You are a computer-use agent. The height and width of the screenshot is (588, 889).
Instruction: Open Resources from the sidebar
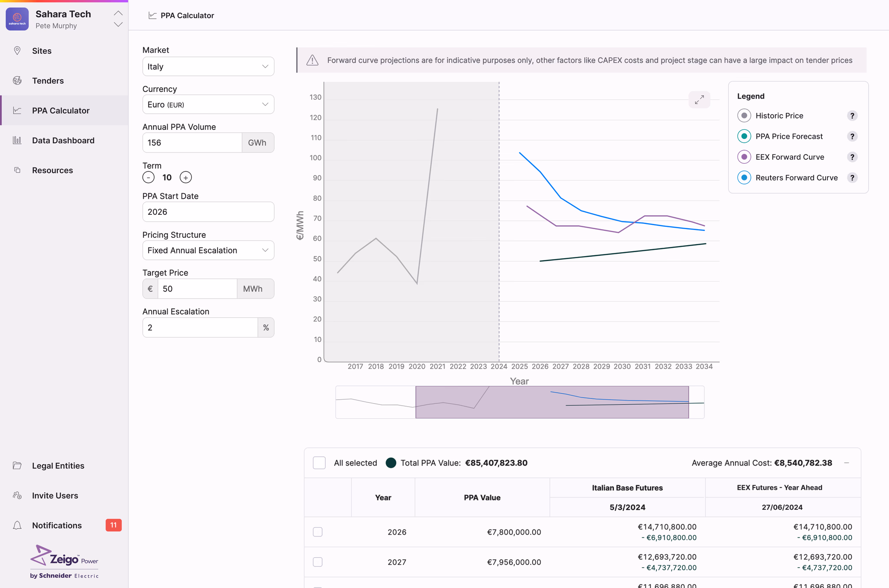click(64, 170)
